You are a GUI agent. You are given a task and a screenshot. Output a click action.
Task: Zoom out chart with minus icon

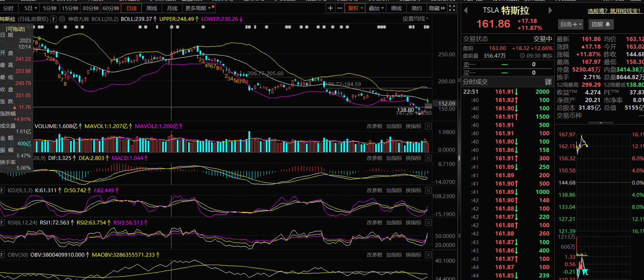point(340,8)
